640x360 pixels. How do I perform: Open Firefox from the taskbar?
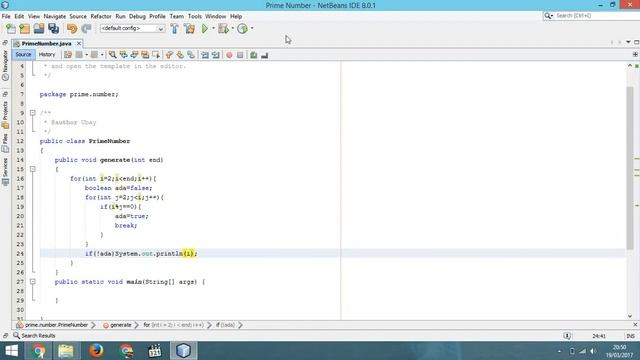pyautogui.click(x=96, y=351)
